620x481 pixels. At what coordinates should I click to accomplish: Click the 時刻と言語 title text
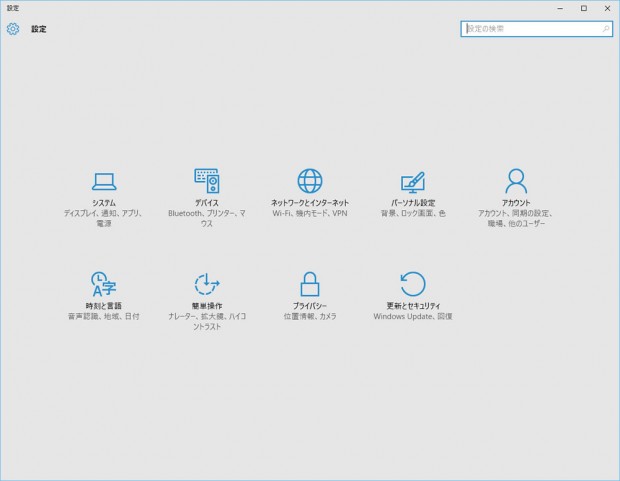point(104,306)
